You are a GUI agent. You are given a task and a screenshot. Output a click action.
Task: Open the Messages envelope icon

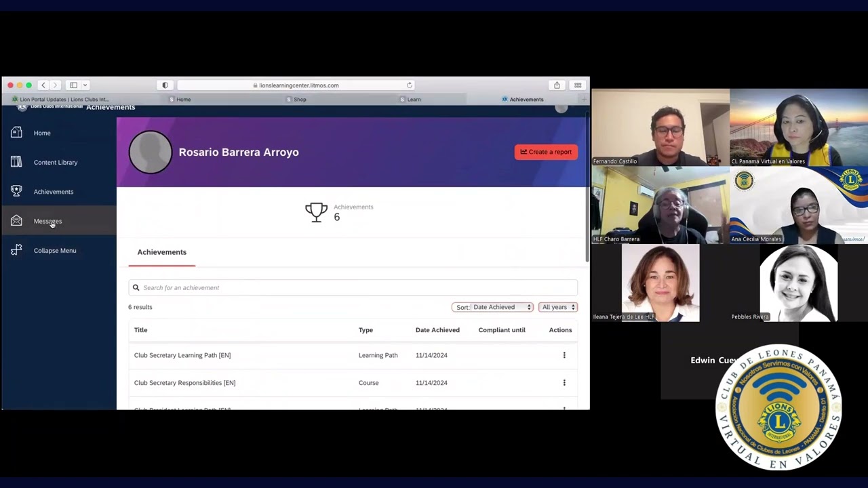click(16, 221)
